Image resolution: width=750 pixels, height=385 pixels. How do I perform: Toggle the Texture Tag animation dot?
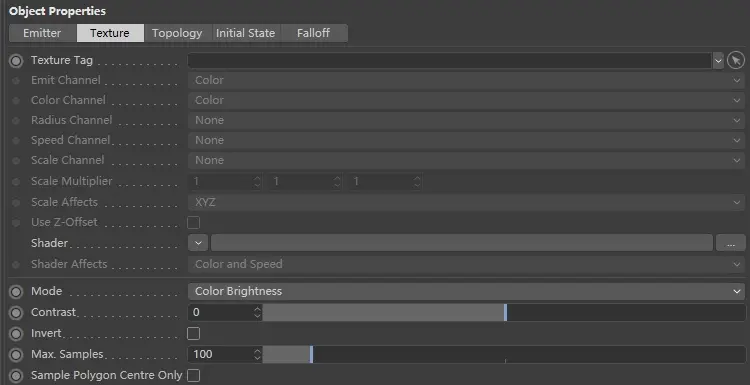click(16, 61)
